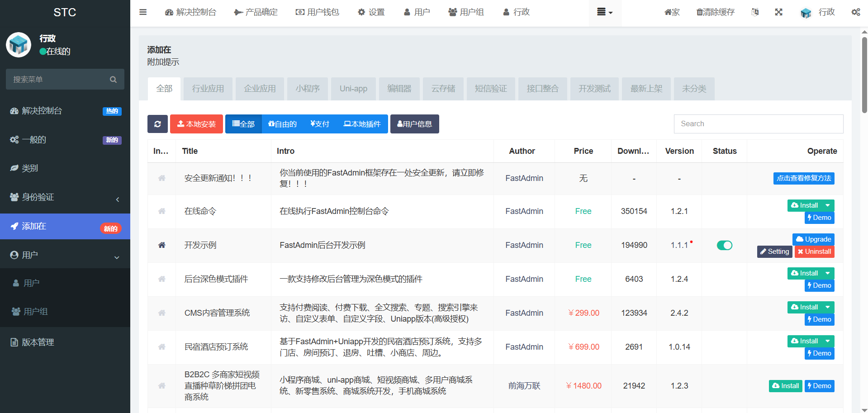The height and width of the screenshot is (413, 868).
Task: Click the home icon in 开发示例 row
Action: (x=161, y=245)
